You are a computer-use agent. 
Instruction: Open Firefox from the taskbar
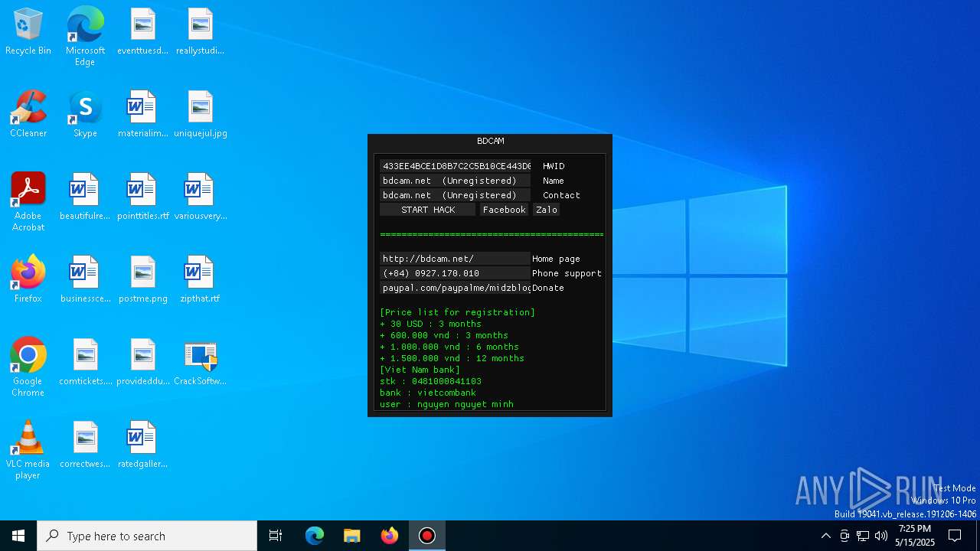[x=390, y=536]
